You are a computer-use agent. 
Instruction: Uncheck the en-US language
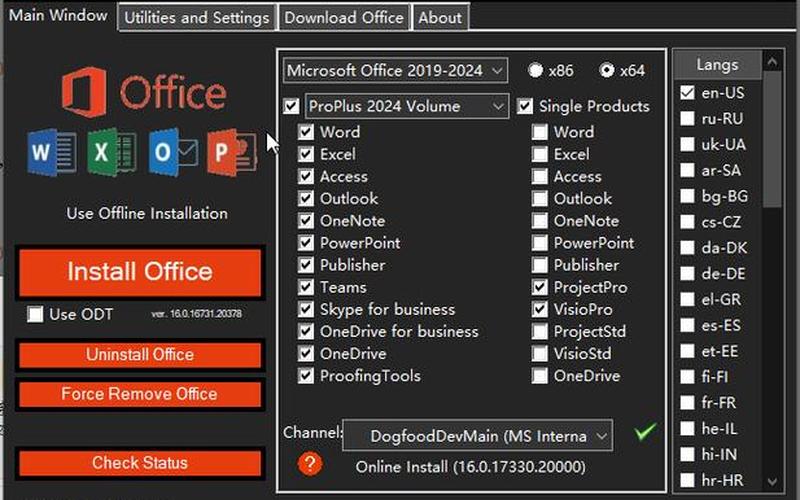coord(687,92)
